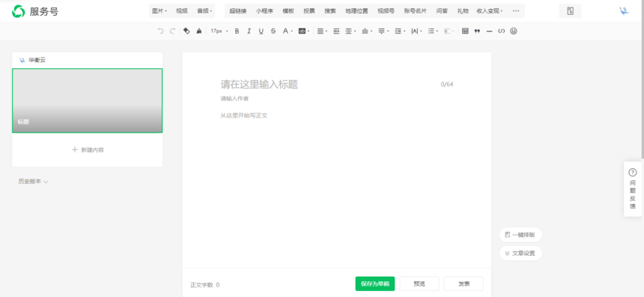The image size is (644, 297).
Task: Click the bulleted list icon
Action: pos(431,31)
